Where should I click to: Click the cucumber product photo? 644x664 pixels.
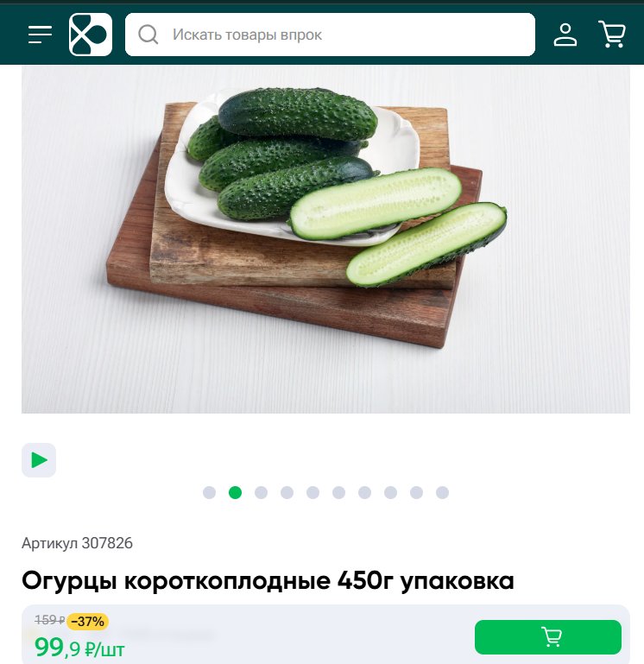[325, 239]
